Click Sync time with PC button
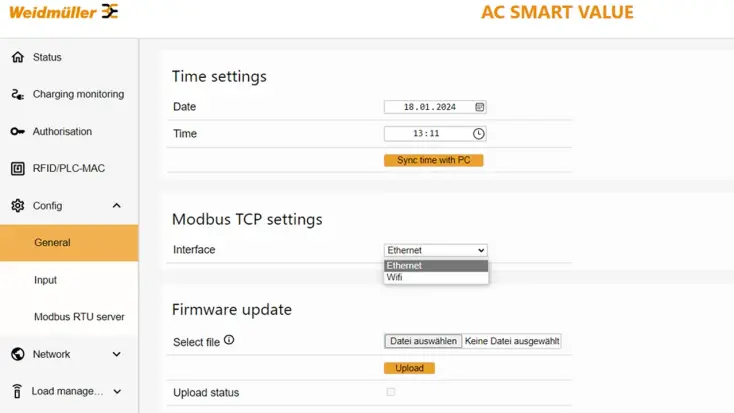This screenshot has width=734, height=413. (x=433, y=160)
